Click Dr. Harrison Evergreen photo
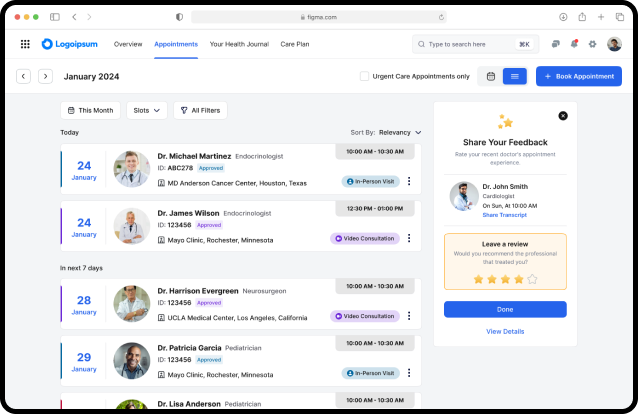 pos(132,304)
